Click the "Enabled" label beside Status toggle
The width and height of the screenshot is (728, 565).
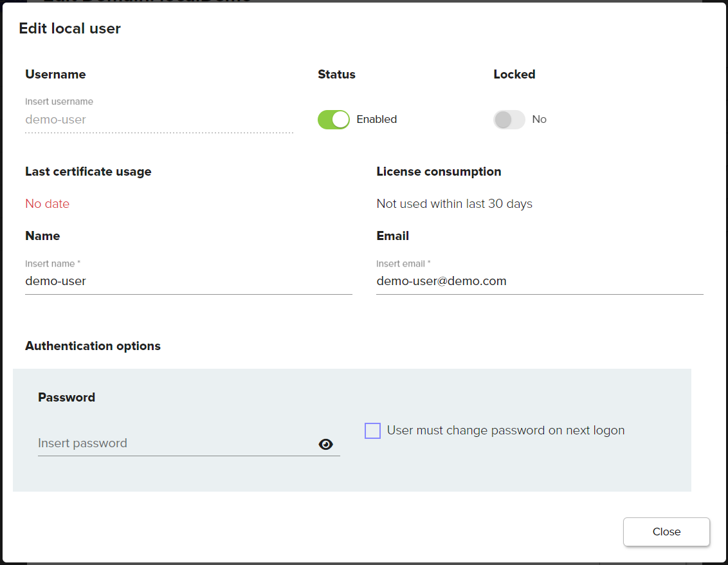[x=377, y=120]
